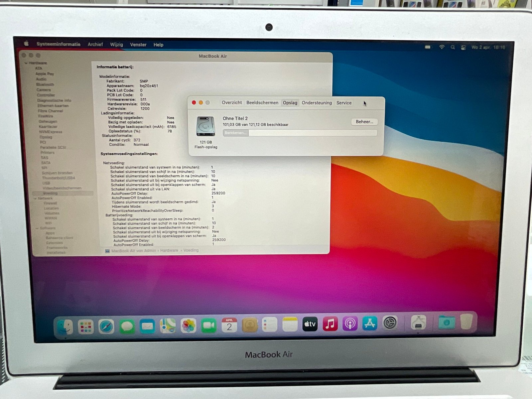This screenshot has height=399, width=532.
Task: Select Audio in the sidebar
Action: (41, 79)
